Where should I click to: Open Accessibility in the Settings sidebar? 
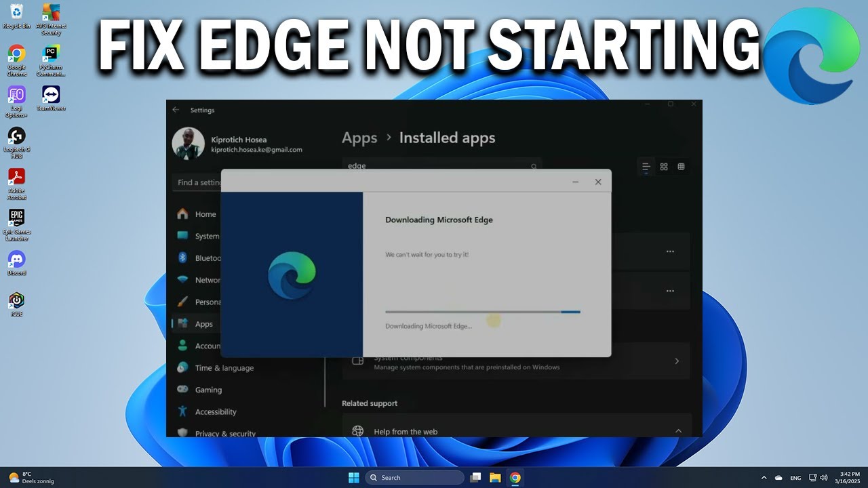[216, 411]
